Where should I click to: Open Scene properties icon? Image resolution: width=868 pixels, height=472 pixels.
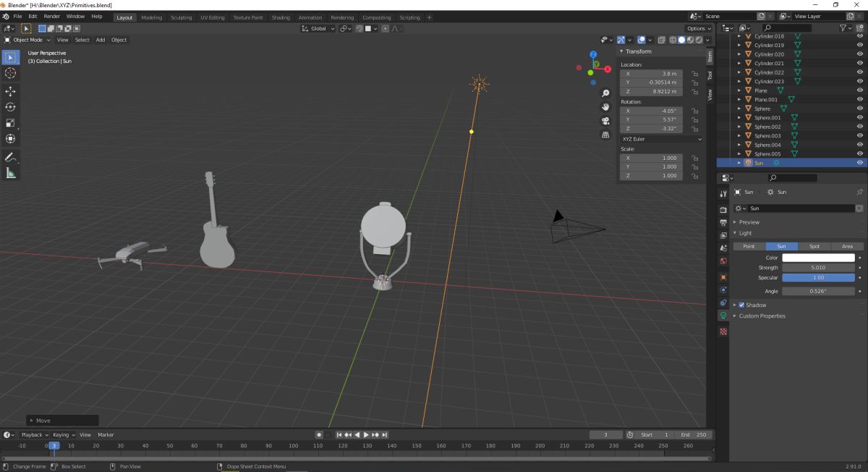tap(723, 248)
